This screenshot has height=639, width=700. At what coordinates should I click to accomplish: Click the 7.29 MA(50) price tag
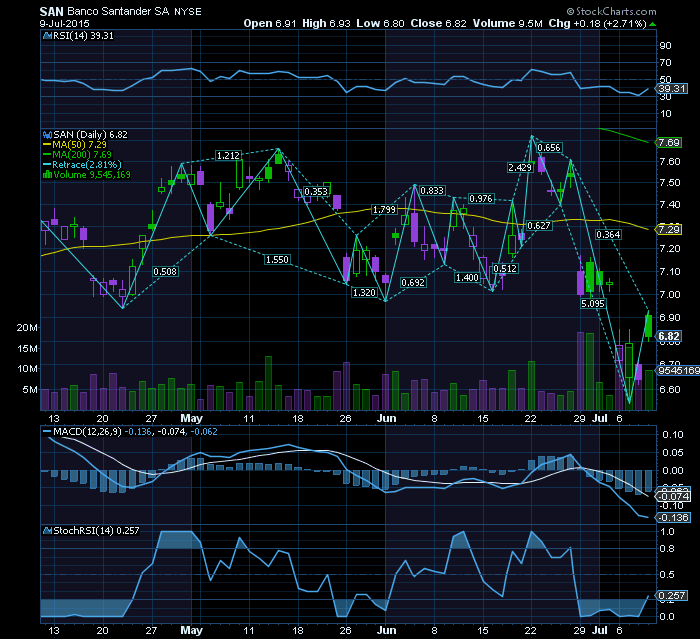coord(669,230)
